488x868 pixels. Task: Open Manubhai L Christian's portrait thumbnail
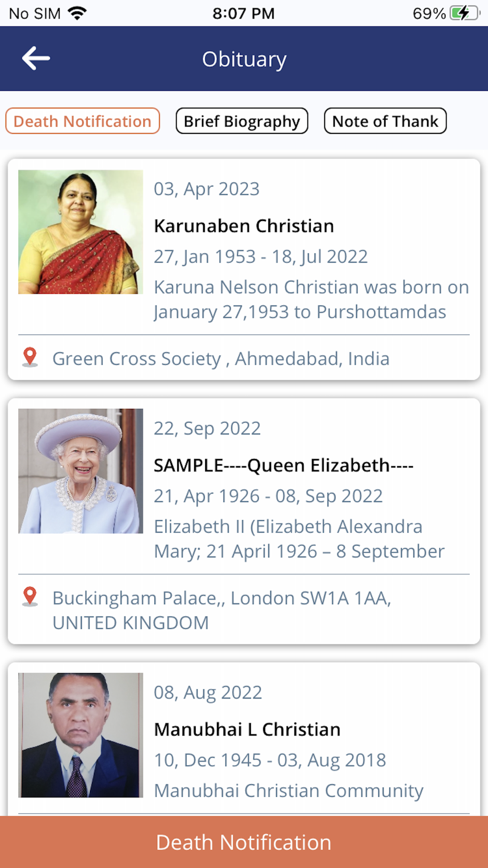[81, 735]
